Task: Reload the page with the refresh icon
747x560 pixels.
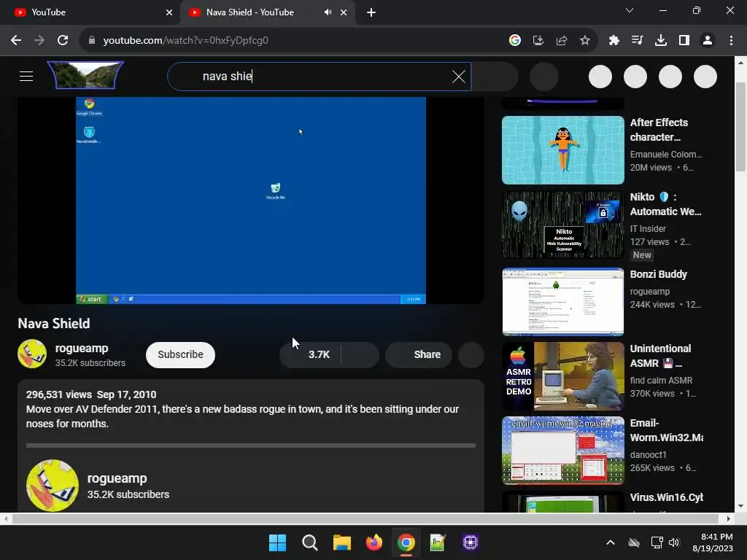Action: [63, 41]
